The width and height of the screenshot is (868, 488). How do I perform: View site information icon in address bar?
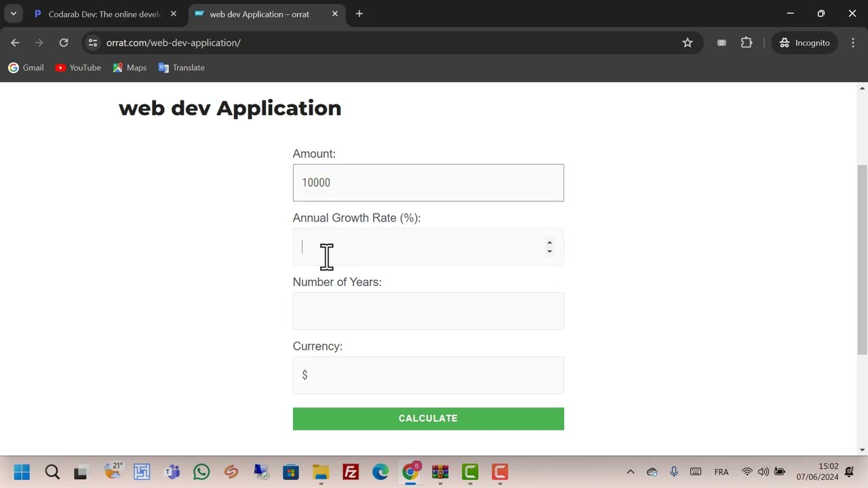pos(94,43)
